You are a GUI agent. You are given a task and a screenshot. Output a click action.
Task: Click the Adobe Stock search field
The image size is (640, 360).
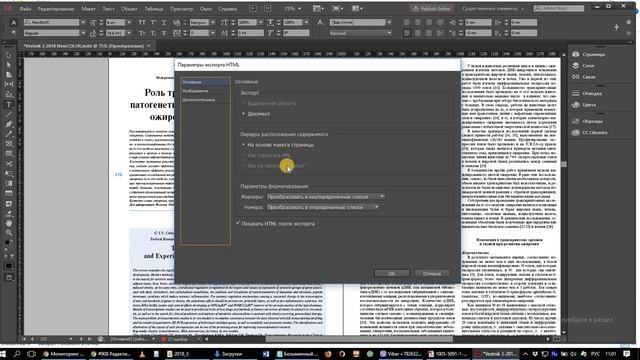click(559, 9)
